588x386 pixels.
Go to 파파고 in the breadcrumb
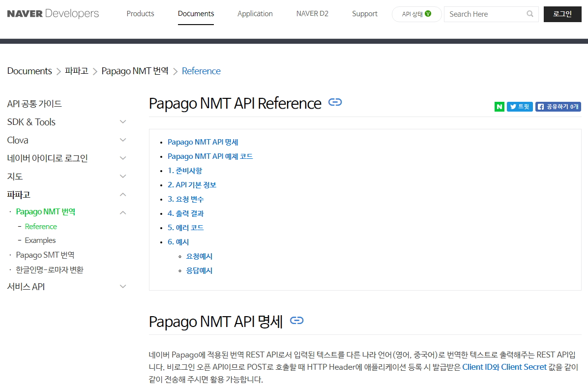(x=77, y=71)
